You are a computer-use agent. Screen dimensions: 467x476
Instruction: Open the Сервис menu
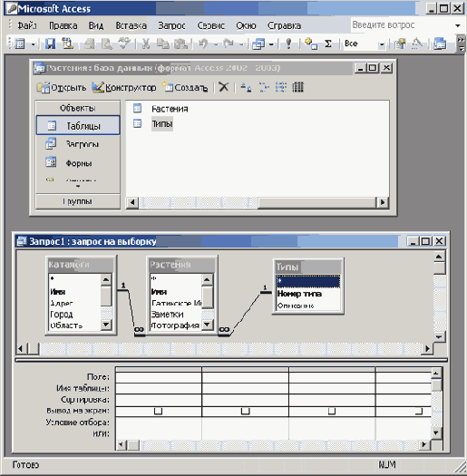pyautogui.click(x=211, y=25)
